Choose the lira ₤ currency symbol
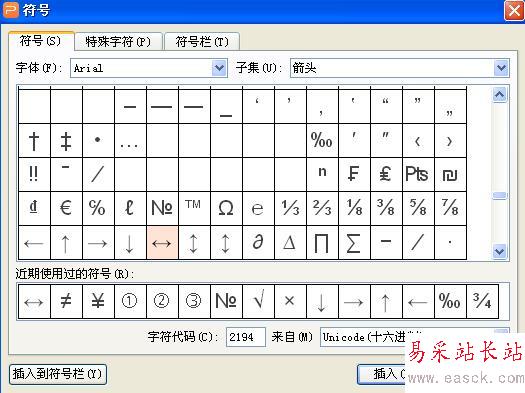 (386, 174)
